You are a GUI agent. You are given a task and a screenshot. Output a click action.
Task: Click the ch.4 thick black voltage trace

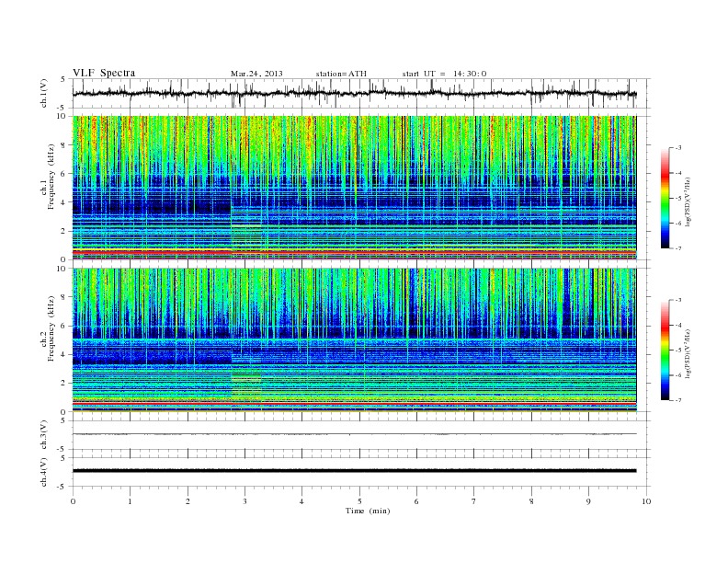pyautogui.click(x=354, y=471)
